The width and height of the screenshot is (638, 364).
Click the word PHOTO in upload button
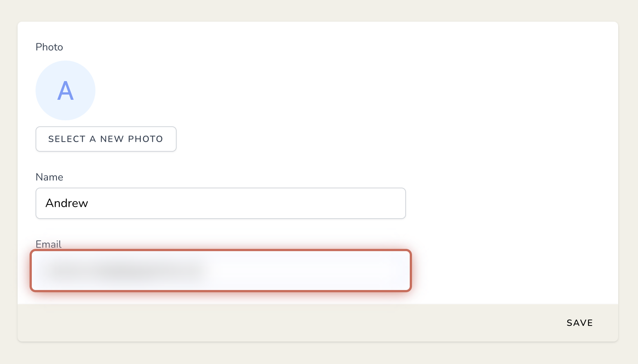[x=146, y=139]
